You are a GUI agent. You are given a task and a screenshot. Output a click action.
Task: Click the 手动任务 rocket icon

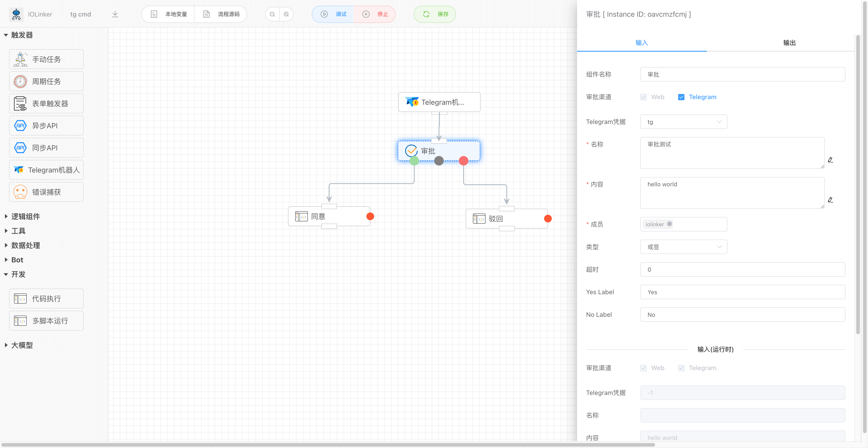coord(20,59)
